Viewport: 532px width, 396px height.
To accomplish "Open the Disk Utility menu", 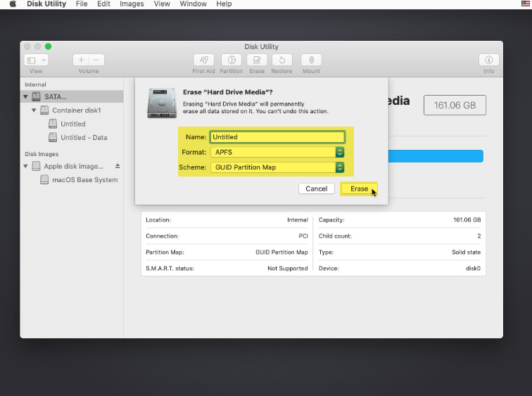I will 46,4.
